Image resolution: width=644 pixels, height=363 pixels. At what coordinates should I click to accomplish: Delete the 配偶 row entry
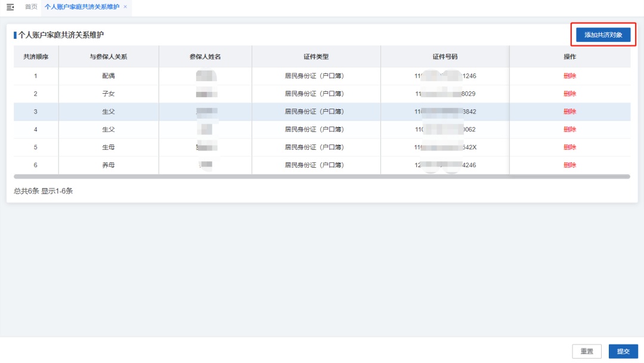(x=569, y=76)
